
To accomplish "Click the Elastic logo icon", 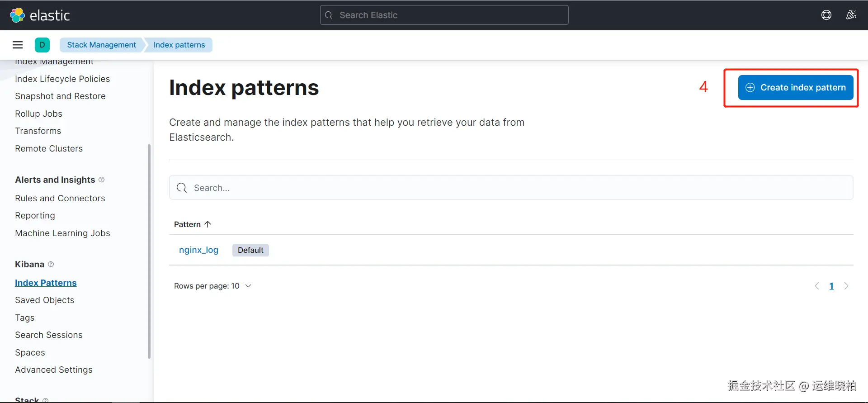I will [x=17, y=15].
